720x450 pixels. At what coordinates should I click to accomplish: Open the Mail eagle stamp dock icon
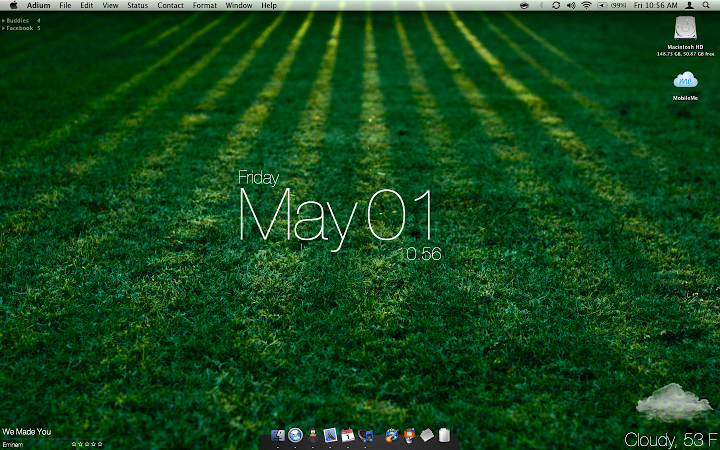tap(330, 435)
